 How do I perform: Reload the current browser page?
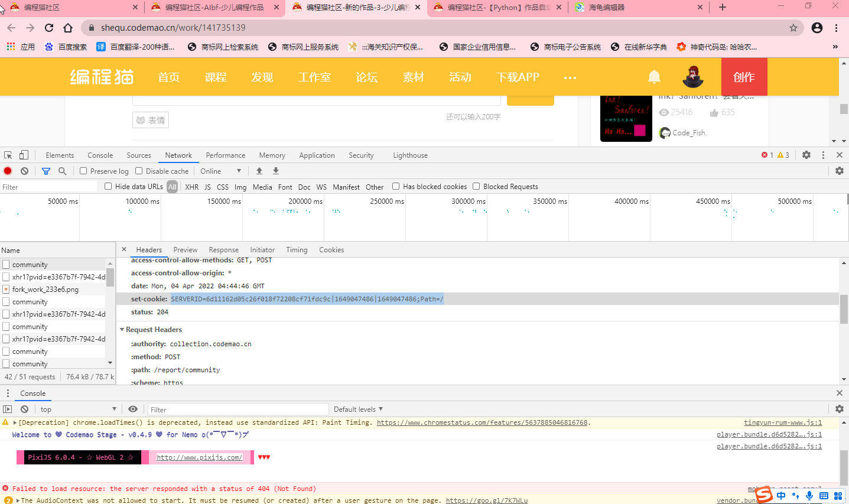click(49, 28)
